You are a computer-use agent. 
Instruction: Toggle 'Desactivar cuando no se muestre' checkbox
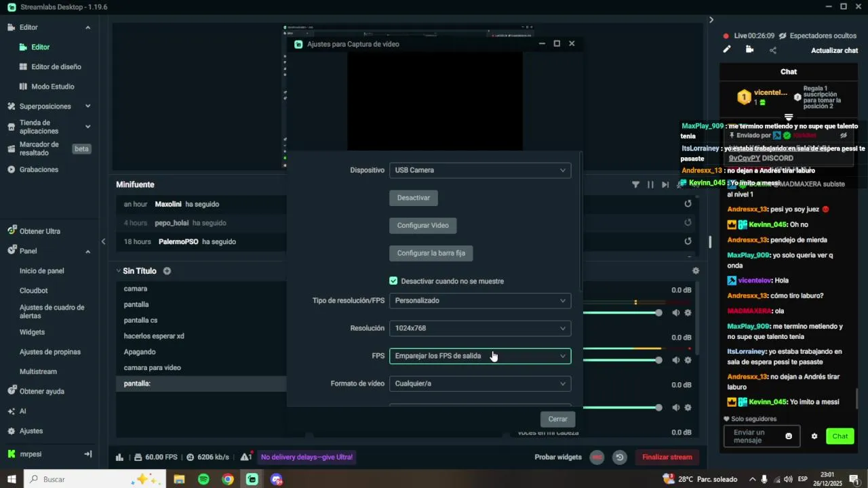point(393,281)
